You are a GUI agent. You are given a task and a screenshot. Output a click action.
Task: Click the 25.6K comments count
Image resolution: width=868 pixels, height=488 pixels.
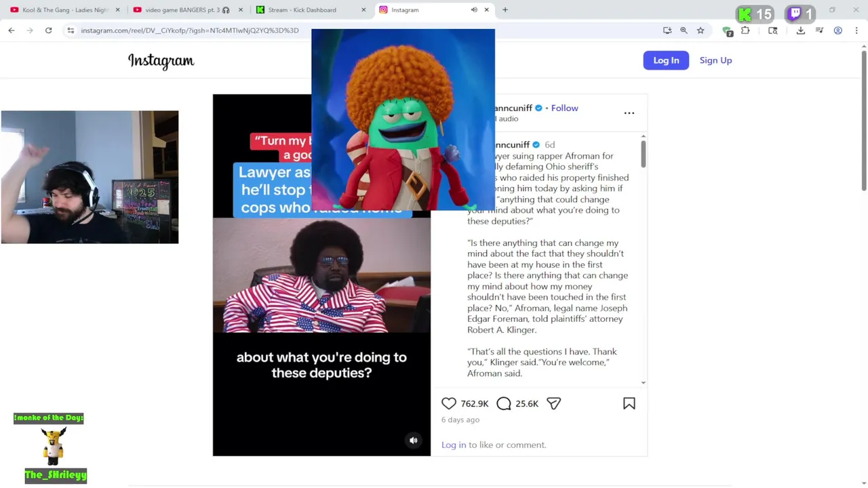(527, 403)
